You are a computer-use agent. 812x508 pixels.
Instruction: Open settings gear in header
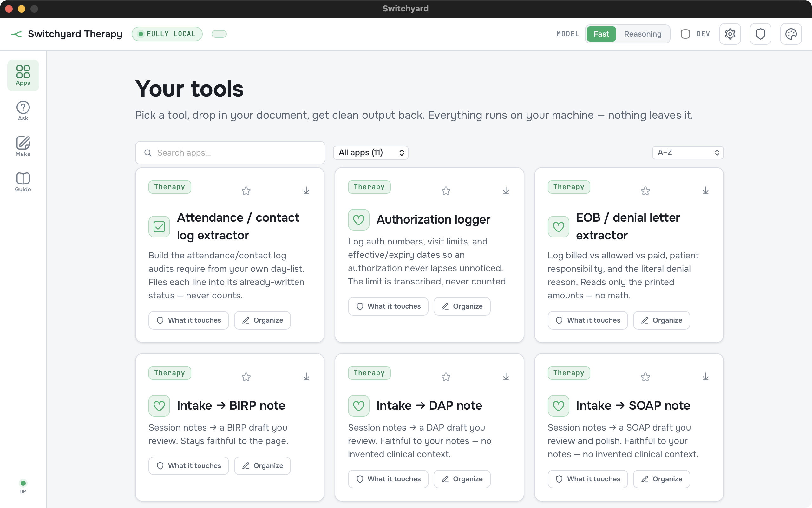(x=730, y=34)
